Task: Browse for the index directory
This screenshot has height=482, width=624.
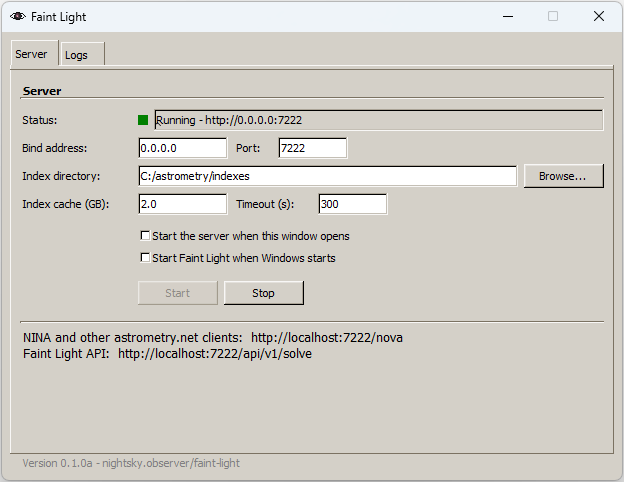Action: (564, 176)
